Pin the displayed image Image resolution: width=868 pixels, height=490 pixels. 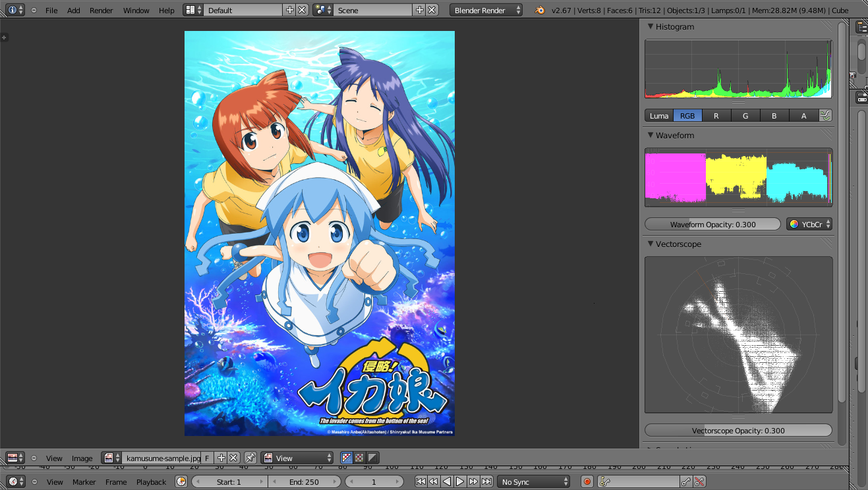[250, 458]
